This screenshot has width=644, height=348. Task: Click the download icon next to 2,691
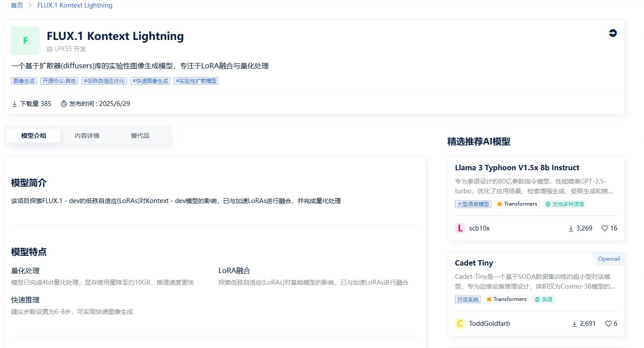575,324
